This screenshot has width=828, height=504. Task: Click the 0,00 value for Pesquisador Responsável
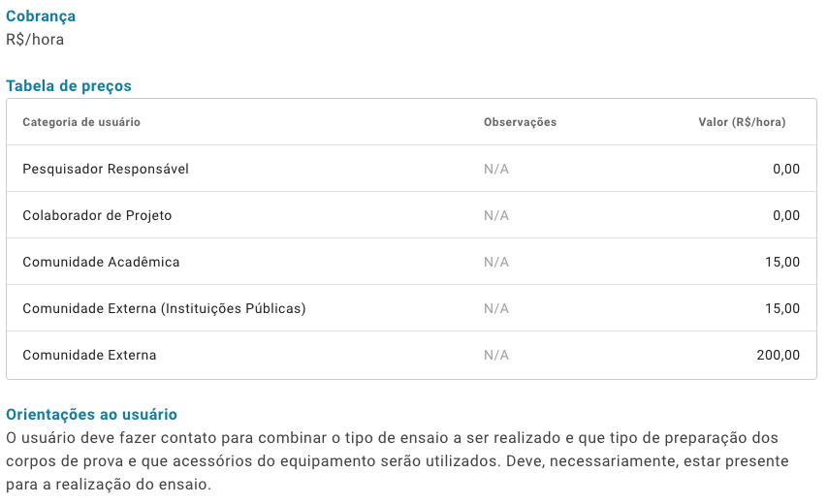[786, 169]
